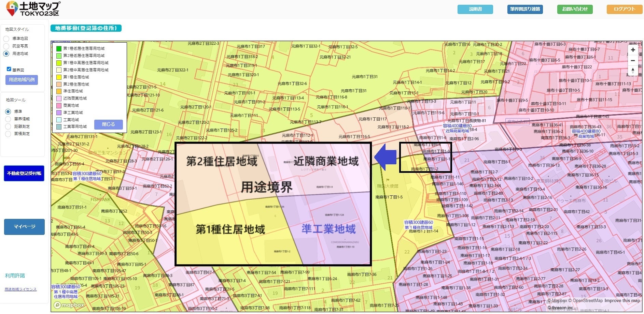Open the 説明書 manual
This screenshot has height=314, width=644.
(475, 9)
